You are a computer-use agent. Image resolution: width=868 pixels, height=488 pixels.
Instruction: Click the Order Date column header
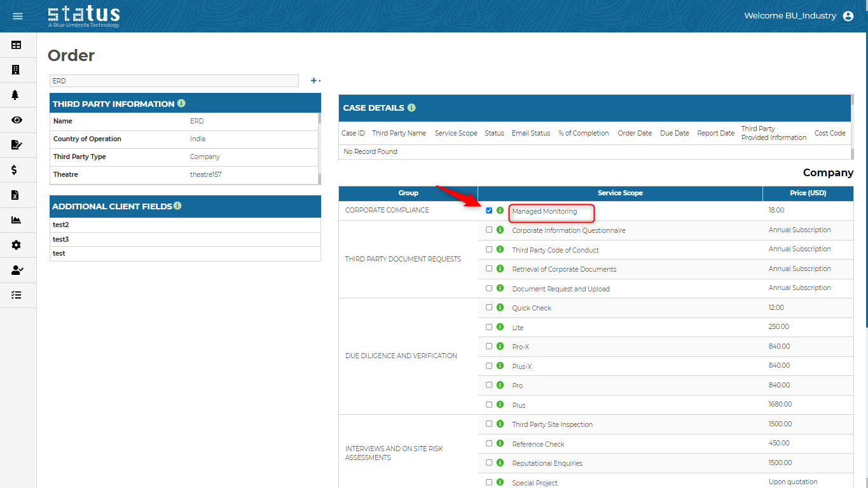[634, 133]
